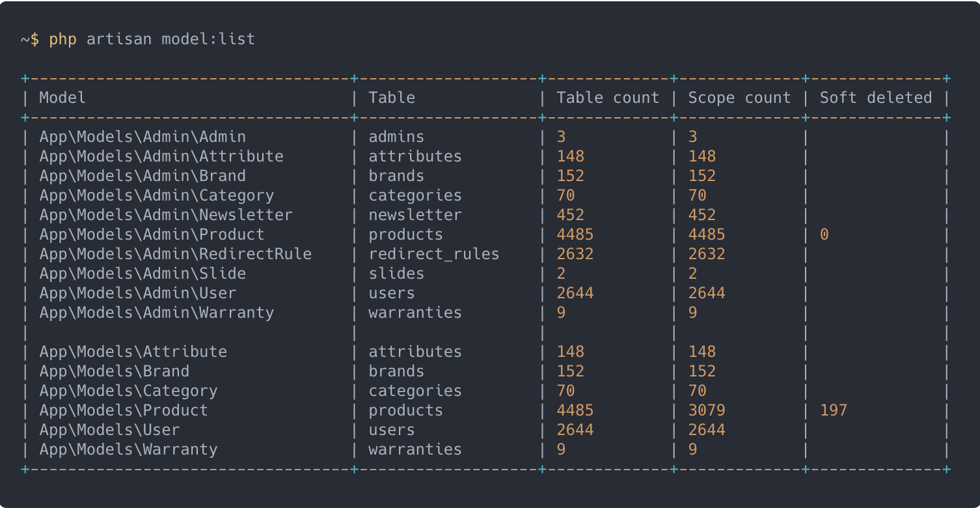The width and height of the screenshot is (980, 508).
Task: Click 'users' table in App\Models\Admin\User row
Action: tap(392, 293)
